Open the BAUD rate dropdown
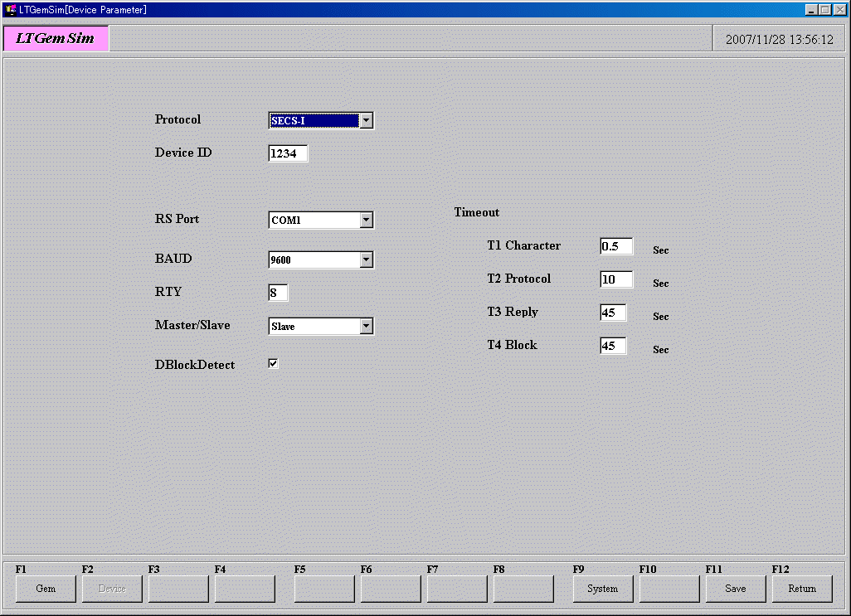 (366, 260)
